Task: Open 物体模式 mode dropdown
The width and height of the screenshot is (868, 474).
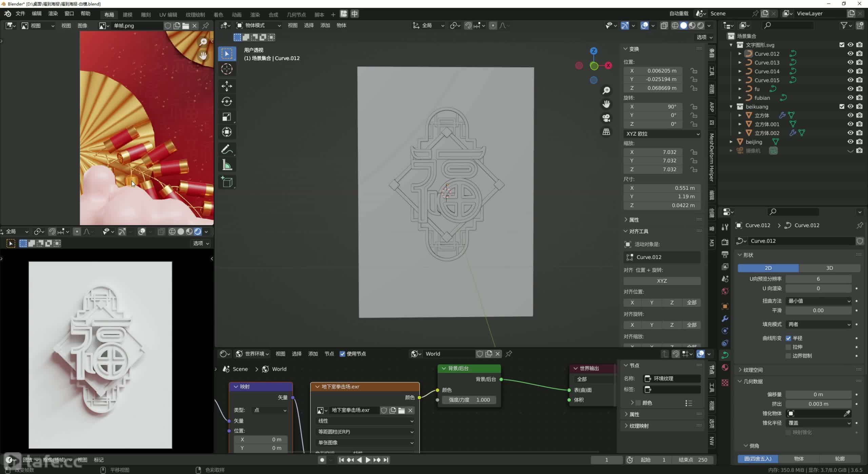Action: (x=259, y=25)
